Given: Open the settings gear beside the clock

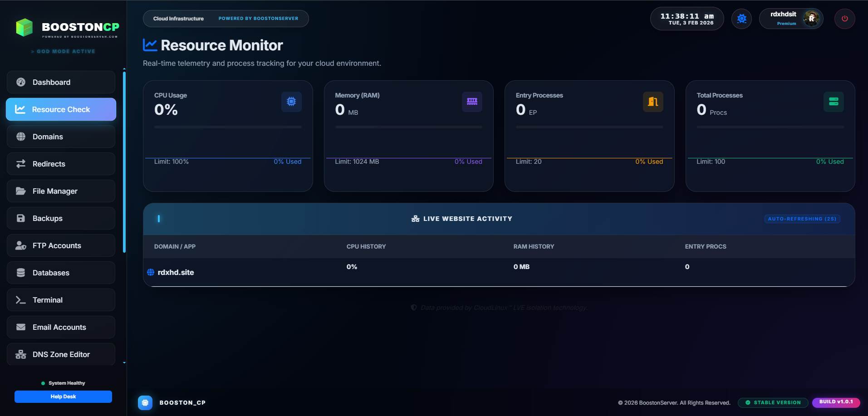Looking at the screenshot, I should 741,19.
